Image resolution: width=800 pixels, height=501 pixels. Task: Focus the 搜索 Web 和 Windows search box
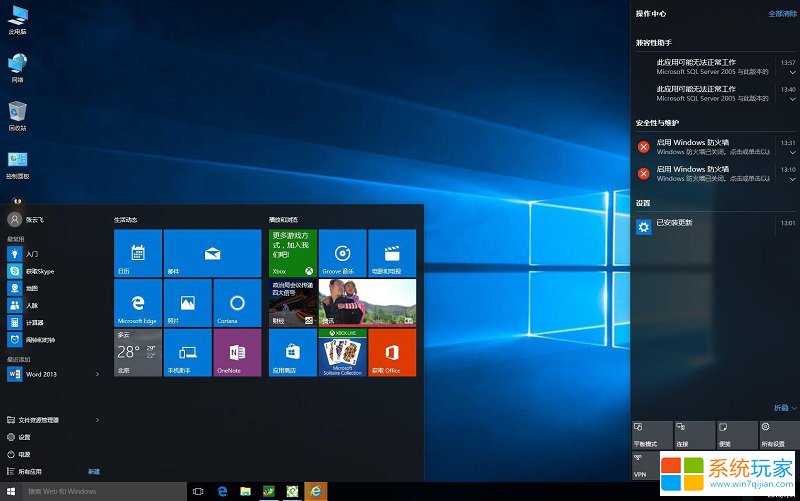[105, 491]
